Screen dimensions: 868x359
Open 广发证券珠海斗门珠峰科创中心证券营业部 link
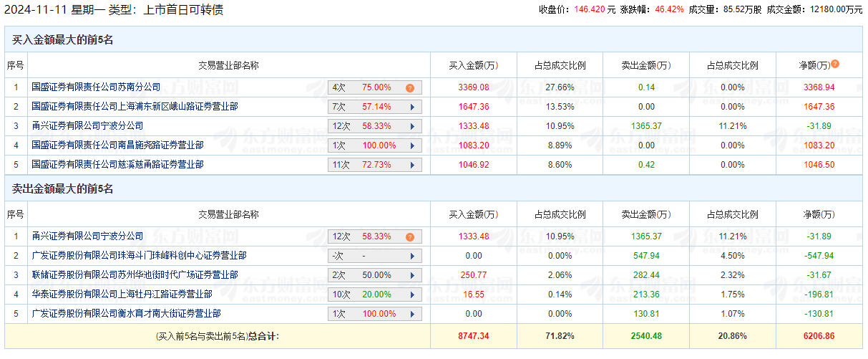coord(139,256)
